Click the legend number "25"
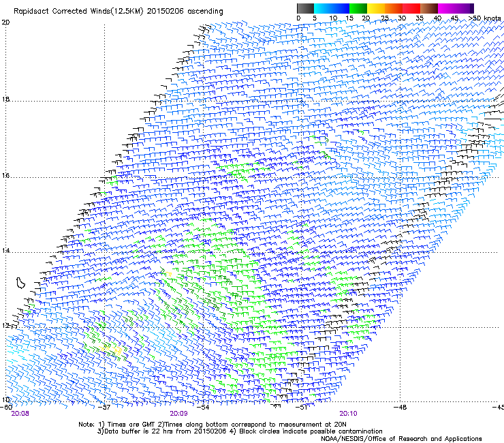Screen dimensions: 504x443 point(385,18)
